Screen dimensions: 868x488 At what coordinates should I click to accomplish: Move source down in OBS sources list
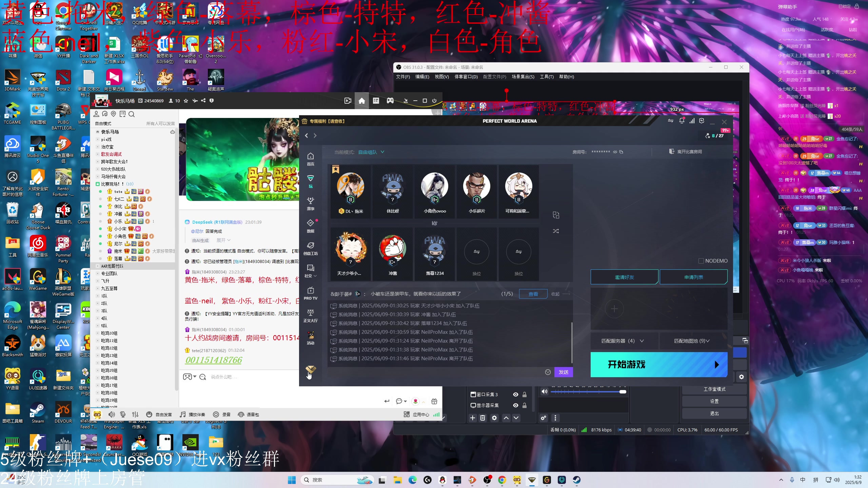[516, 418]
